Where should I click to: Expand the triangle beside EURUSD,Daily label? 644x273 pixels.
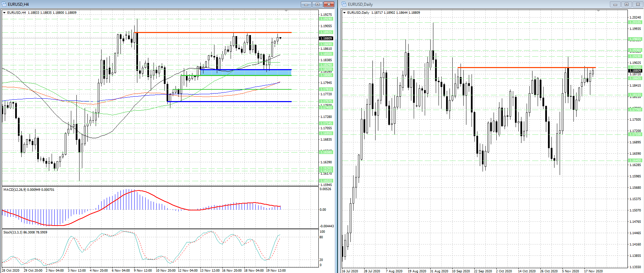(x=345, y=13)
